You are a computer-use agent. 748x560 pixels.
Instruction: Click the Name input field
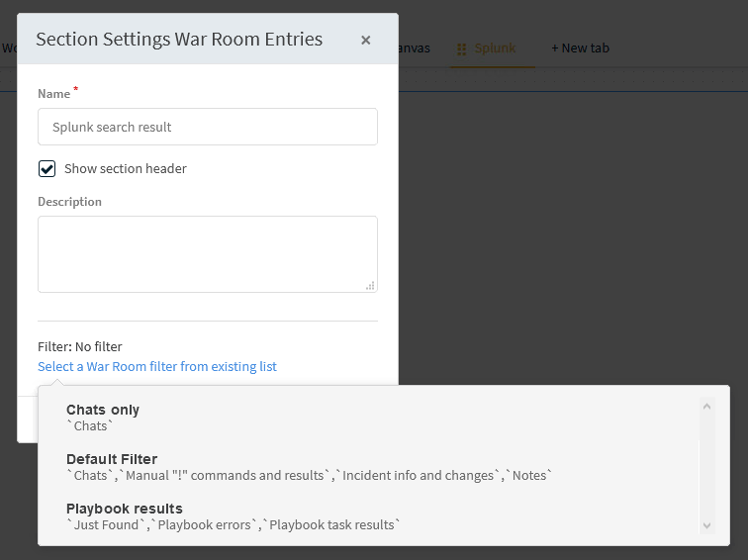[x=208, y=127]
